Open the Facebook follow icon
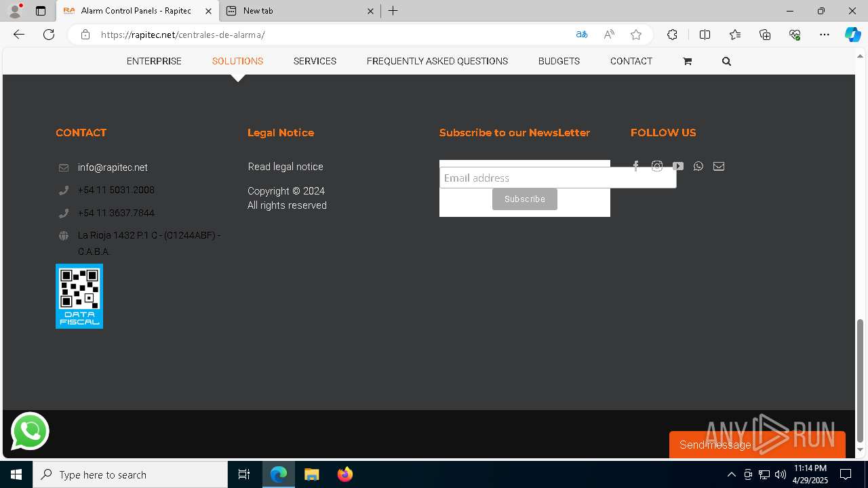The height and width of the screenshot is (488, 868). pos(635,166)
